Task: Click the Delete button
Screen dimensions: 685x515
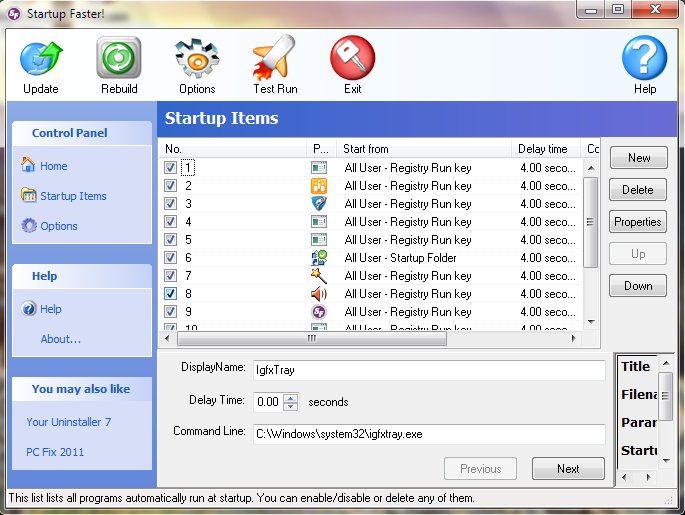Action: 638,190
